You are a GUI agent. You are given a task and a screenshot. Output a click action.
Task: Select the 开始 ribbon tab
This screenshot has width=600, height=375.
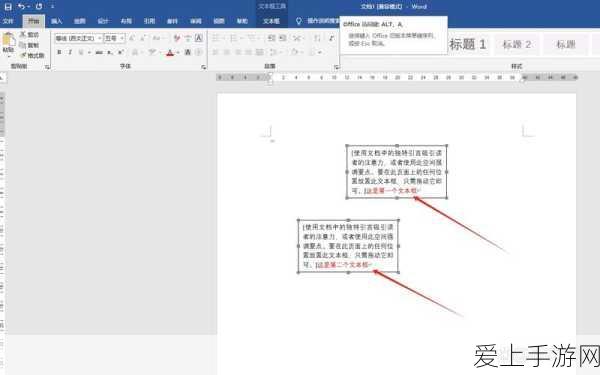pyautogui.click(x=34, y=21)
